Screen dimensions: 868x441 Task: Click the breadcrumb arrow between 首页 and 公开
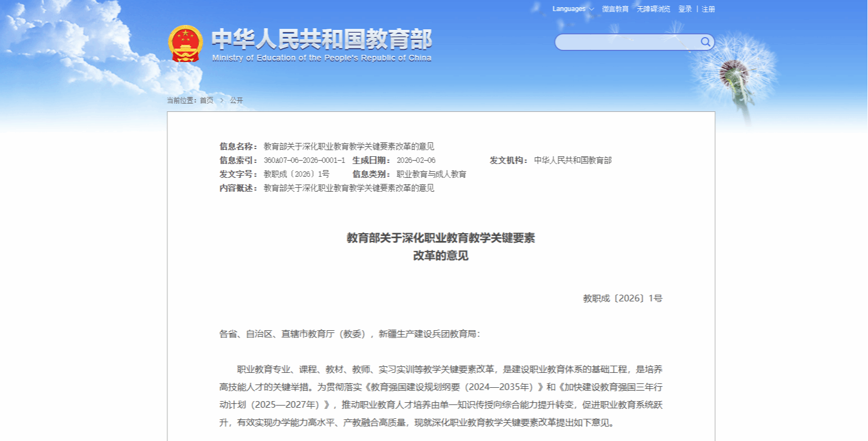coord(222,100)
